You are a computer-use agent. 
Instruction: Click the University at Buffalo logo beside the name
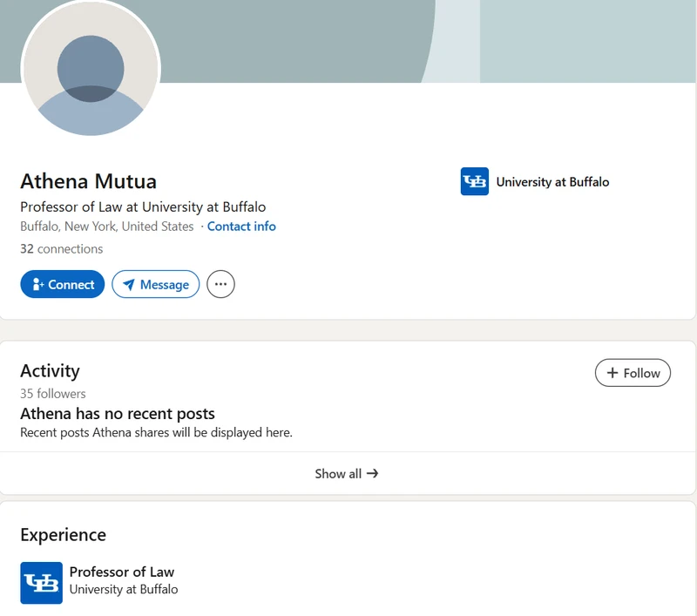tap(474, 181)
